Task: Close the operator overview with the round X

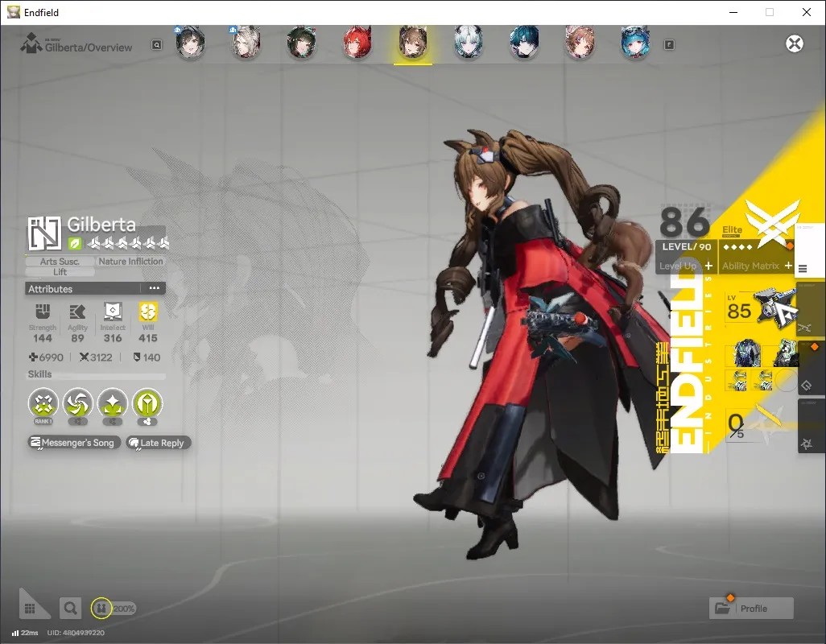Action: tap(795, 43)
